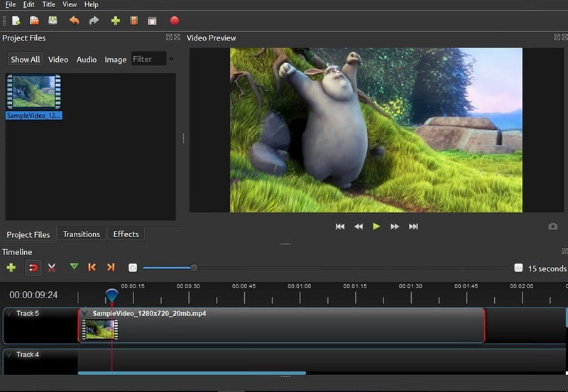Click the red Export Video record button
Screen dimensions: 568x392
click(x=175, y=21)
